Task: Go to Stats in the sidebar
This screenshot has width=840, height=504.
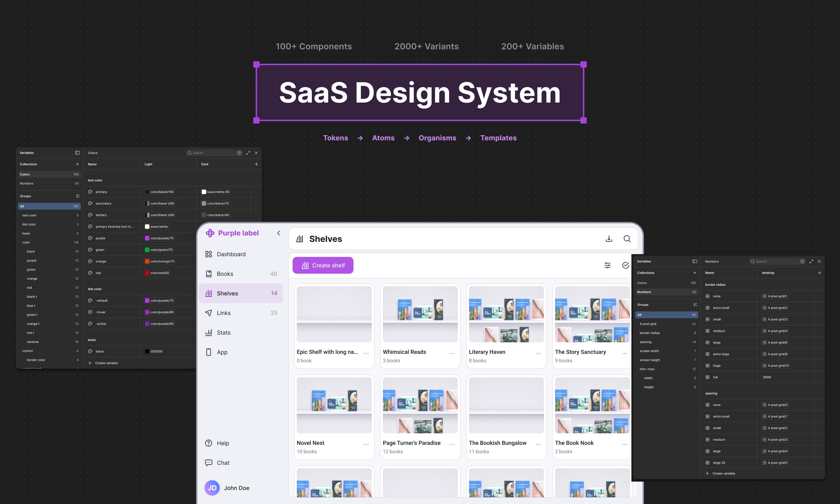Action: [x=224, y=332]
